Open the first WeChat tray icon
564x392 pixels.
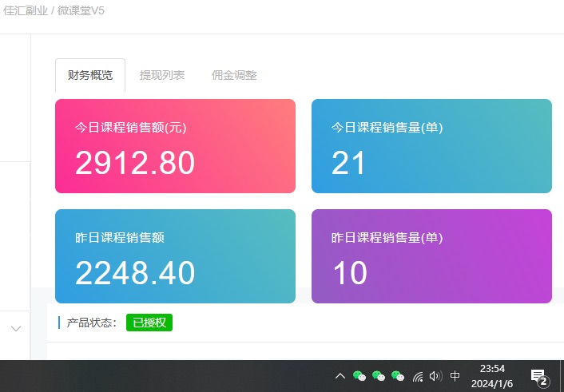[359, 376]
